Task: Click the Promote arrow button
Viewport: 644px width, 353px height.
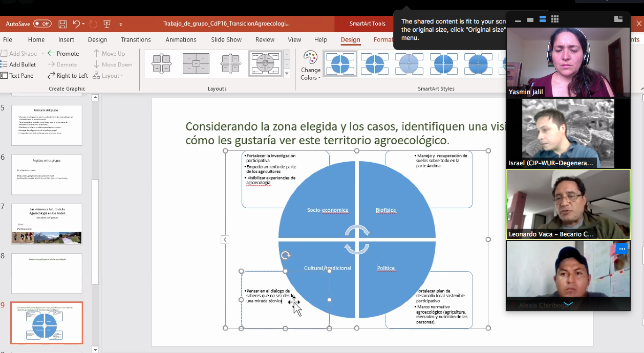Action: point(63,53)
